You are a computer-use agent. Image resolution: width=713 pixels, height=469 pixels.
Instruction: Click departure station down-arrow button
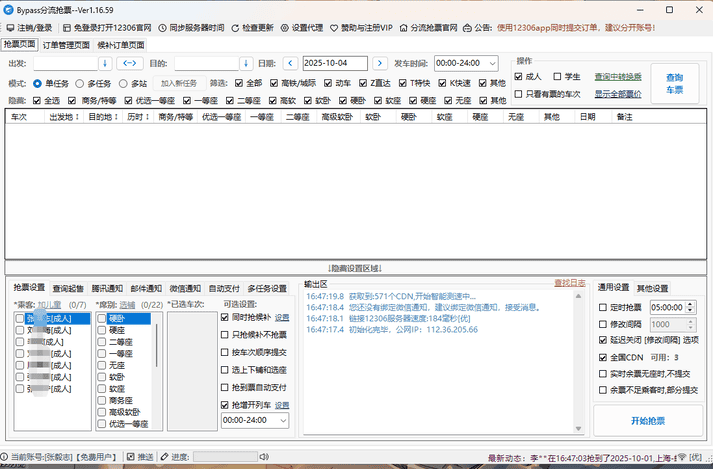pos(105,63)
